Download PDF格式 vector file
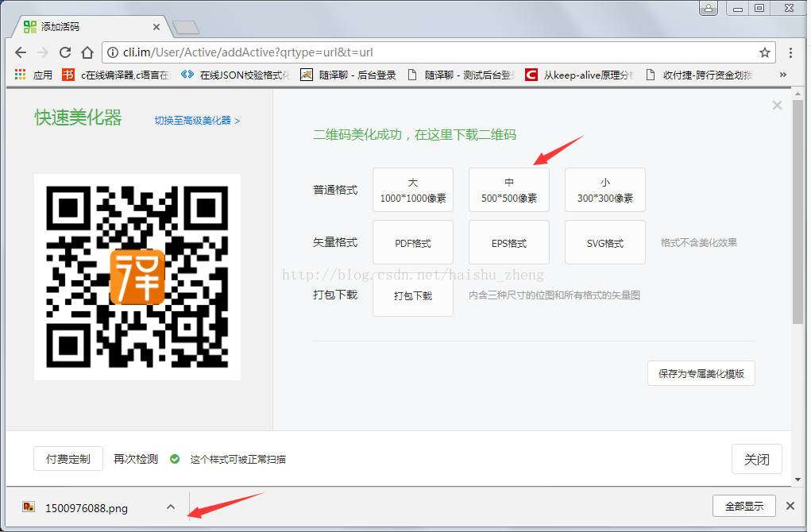This screenshot has width=811, height=532. [x=413, y=242]
